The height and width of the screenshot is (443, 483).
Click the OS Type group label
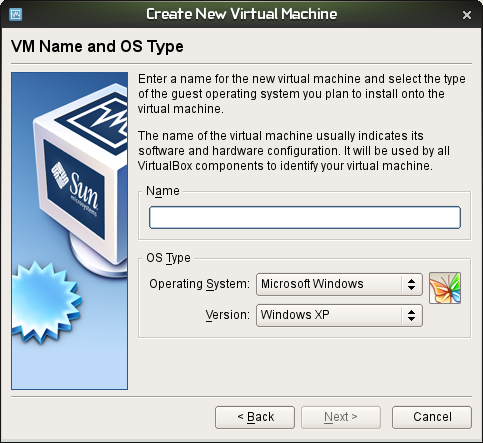(168, 258)
